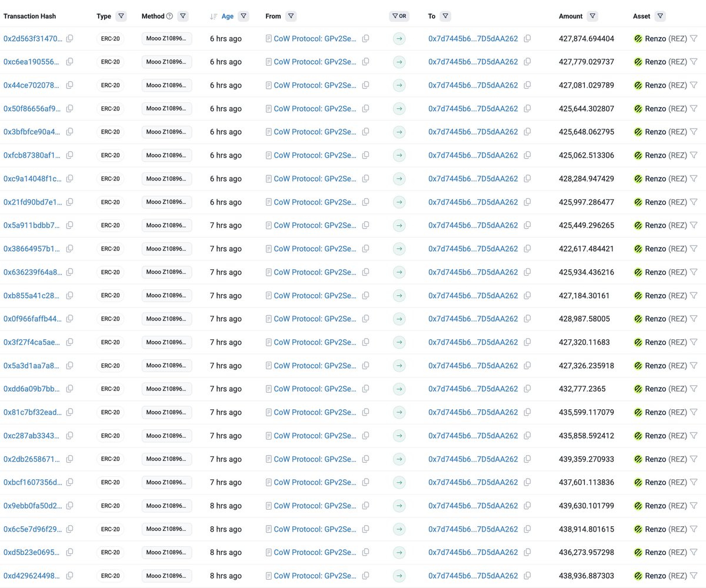Filter by Renzo asset in 428,284.947429 row
The height and width of the screenshot is (588, 706).
coord(694,179)
